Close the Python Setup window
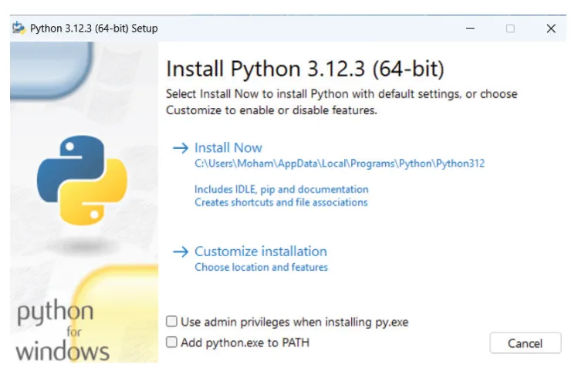Image resolution: width=588 pixels, height=385 pixels. [x=551, y=28]
